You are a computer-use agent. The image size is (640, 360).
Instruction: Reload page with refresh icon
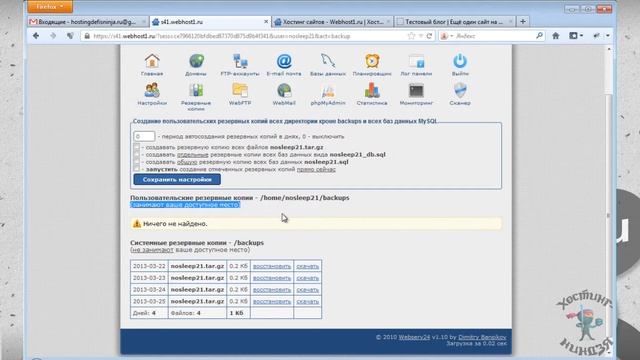[x=429, y=36]
